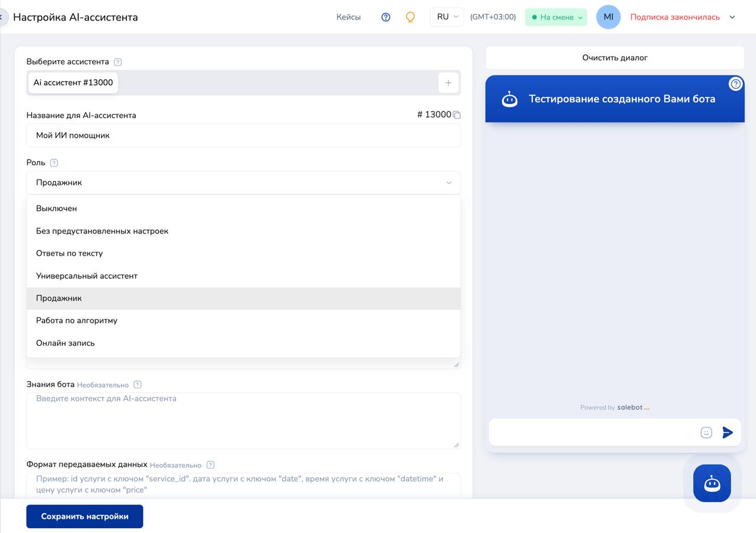Open the help icon in the test chat header
The height and width of the screenshot is (533, 756).
(x=735, y=84)
